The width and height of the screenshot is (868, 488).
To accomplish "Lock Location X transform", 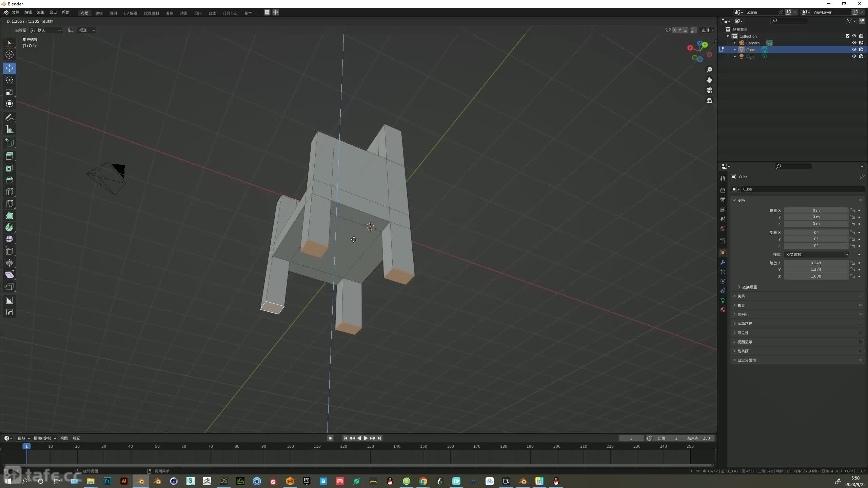I will pyautogui.click(x=852, y=210).
